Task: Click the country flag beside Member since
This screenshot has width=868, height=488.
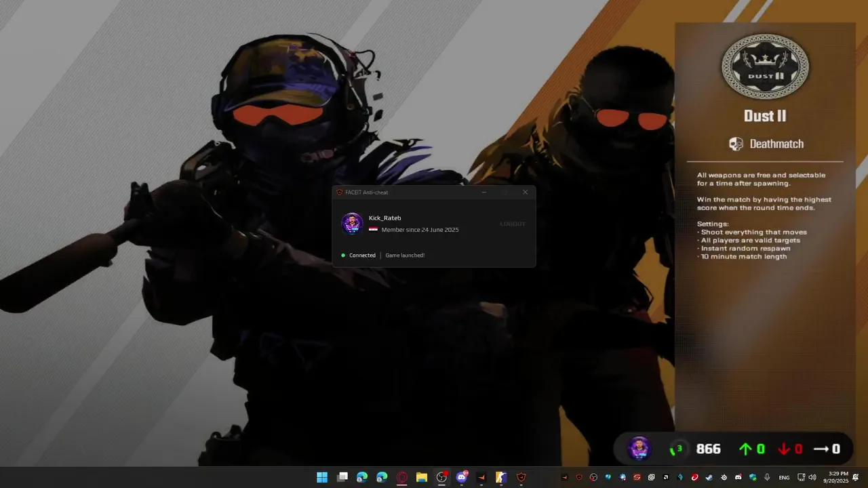Action: 373,230
